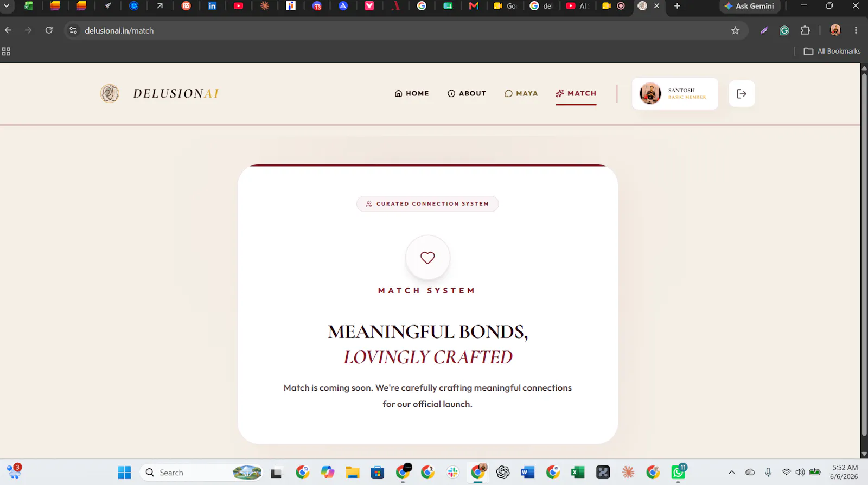
Task: Go back using the browser back arrow
Action: tap(8, 30)
